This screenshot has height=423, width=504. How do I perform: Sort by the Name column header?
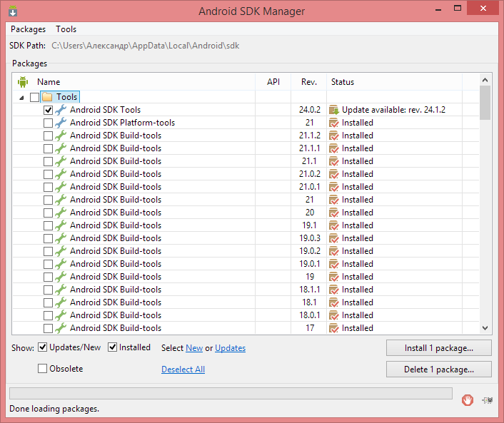pos(49,82)
